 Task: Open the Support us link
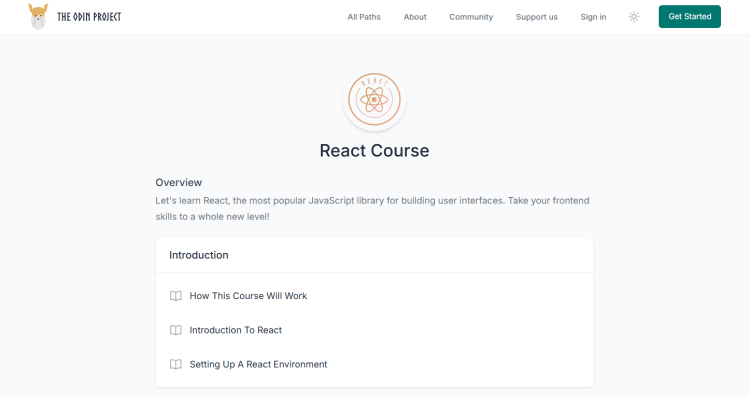coord(537,17)
